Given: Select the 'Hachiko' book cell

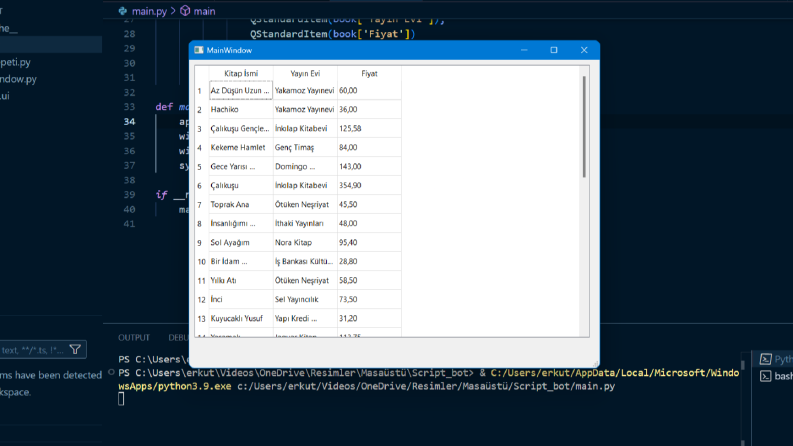Looking at the screenshot, I should (241, 109).
